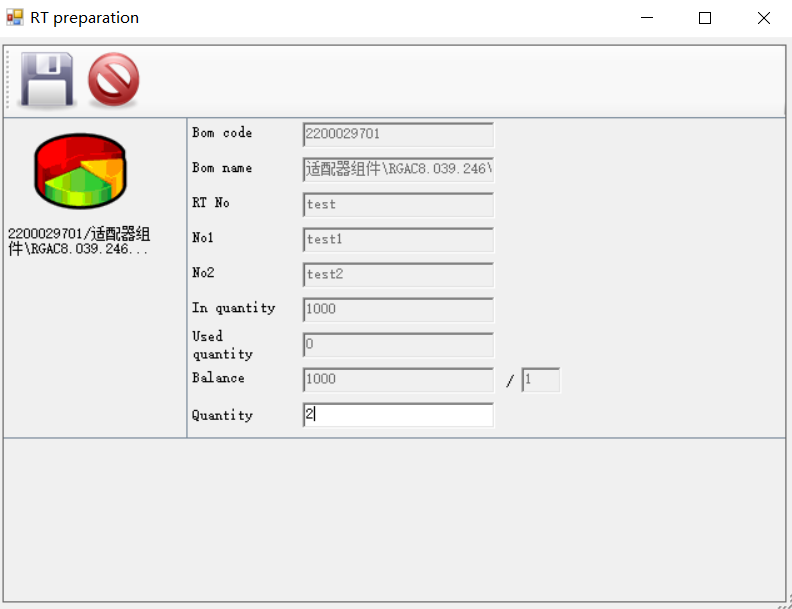Maximize the RT preparation window

click(705, 18)
